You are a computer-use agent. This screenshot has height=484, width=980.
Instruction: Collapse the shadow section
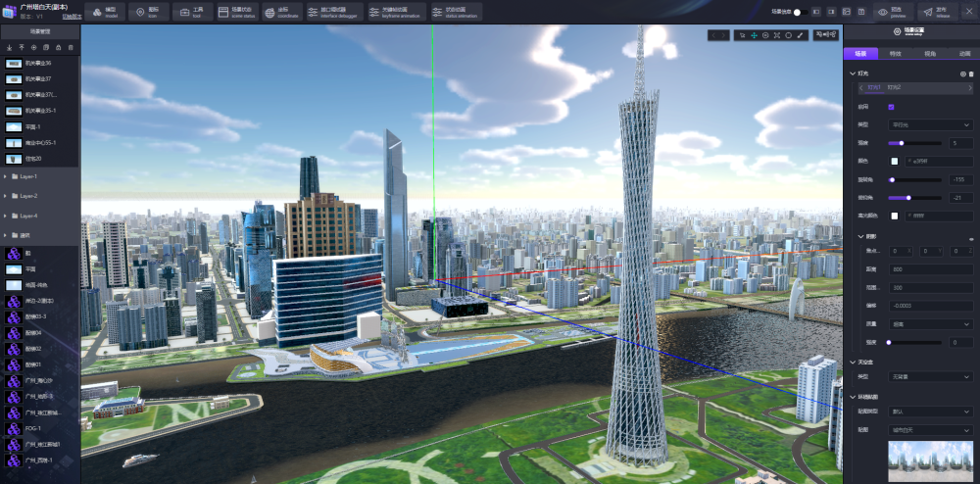click(x=860, y=236)
